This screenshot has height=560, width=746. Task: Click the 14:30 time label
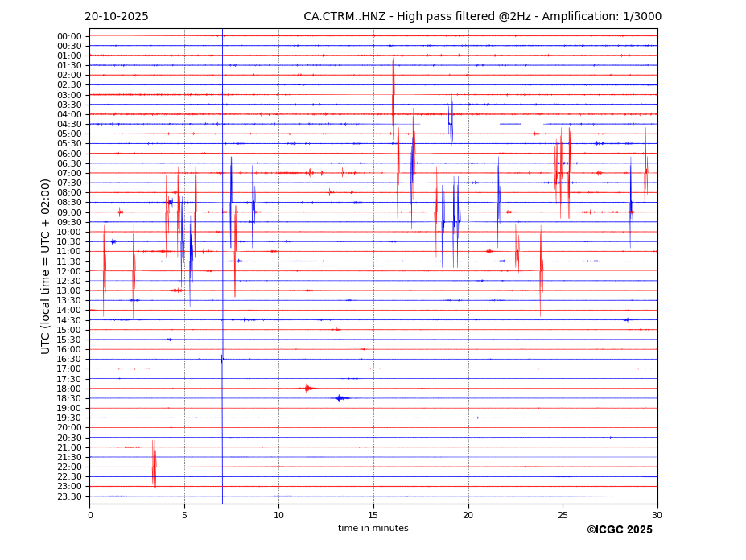69,320
